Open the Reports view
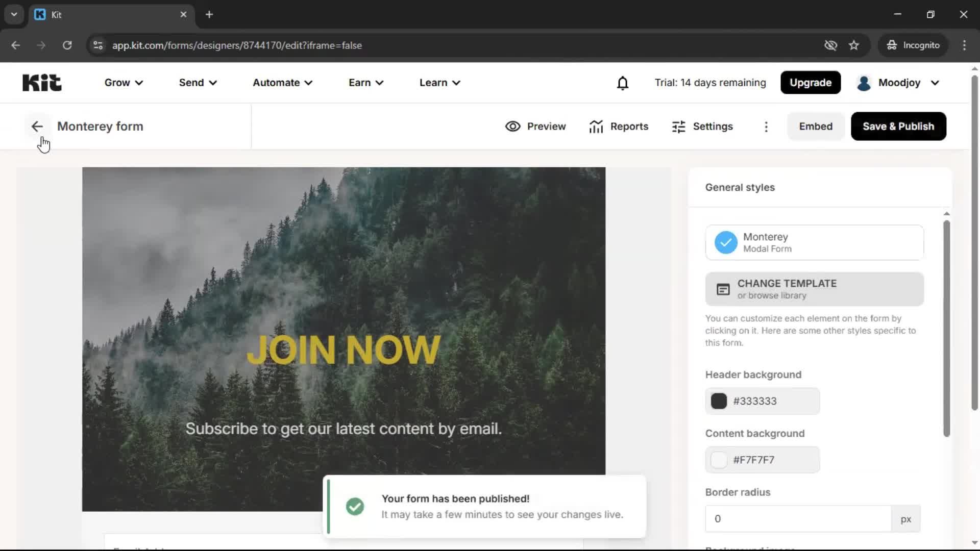980x551 pixels. (619, 126)
